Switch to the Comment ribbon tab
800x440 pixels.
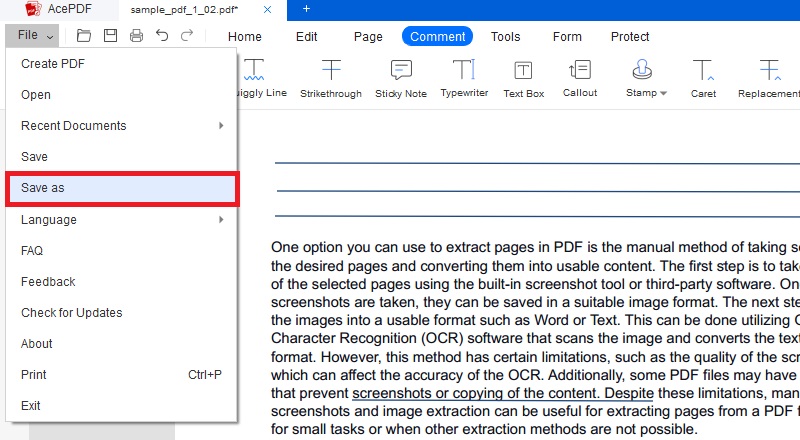pyautogui.click(x=437, y=36)
